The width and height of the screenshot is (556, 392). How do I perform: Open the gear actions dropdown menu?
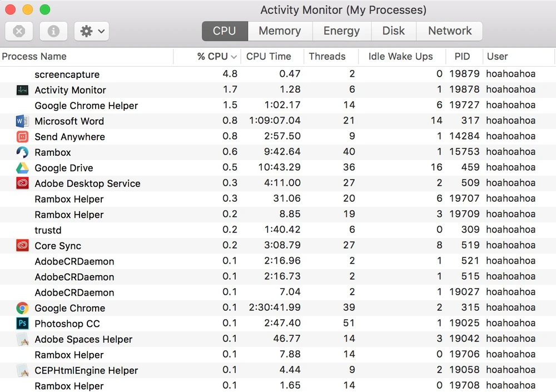pos(92,31)
